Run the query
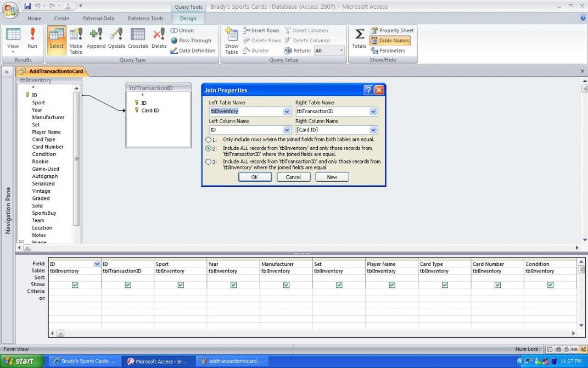This screenshot has width=588, height=368. click(x=32, y=38)
